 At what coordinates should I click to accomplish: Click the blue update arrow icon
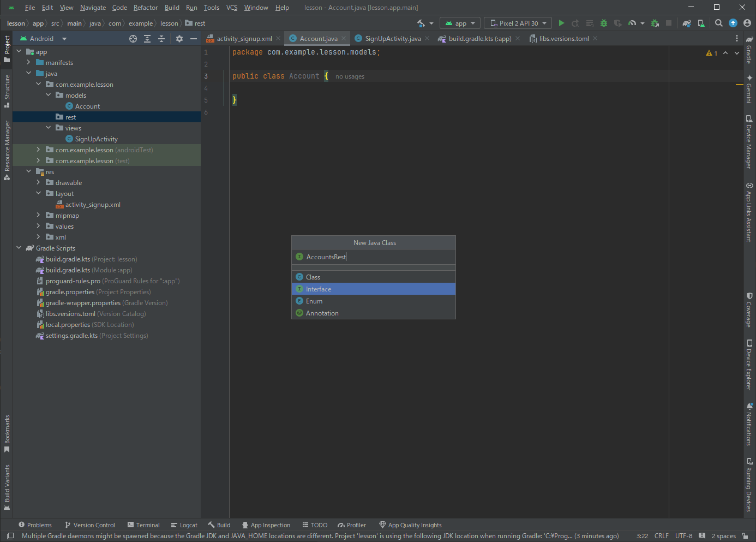(733, 23)
